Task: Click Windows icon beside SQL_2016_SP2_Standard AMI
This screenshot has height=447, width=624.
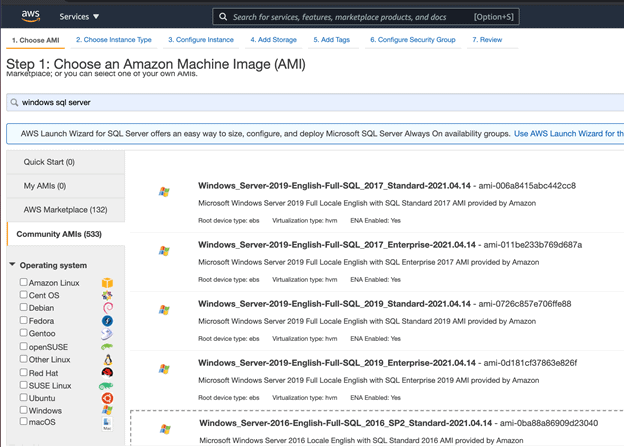Action: tap(165, 429)
